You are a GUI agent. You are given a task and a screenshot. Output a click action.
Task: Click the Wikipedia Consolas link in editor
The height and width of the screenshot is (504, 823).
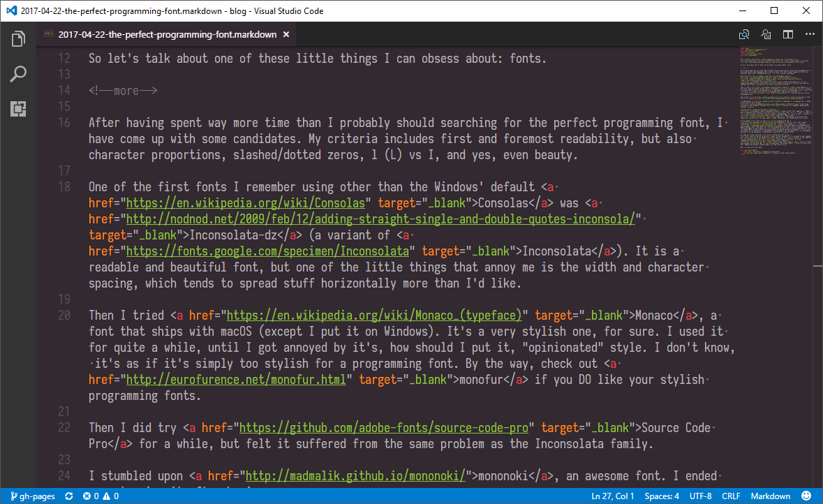coord(245,203)
